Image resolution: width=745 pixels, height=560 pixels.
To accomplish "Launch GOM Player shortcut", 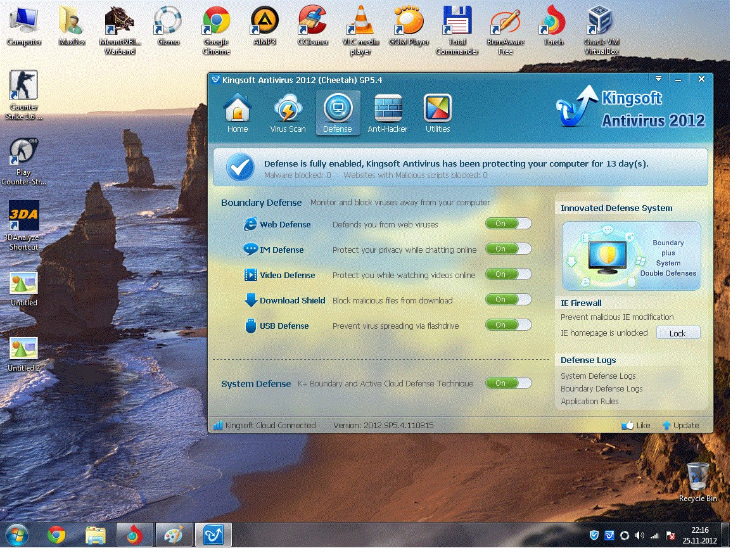I will (x=409, y=25).
